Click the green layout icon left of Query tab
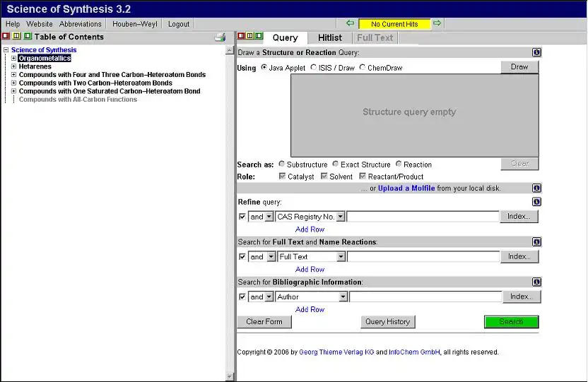The image size is (588, 382). coord(259,37)
